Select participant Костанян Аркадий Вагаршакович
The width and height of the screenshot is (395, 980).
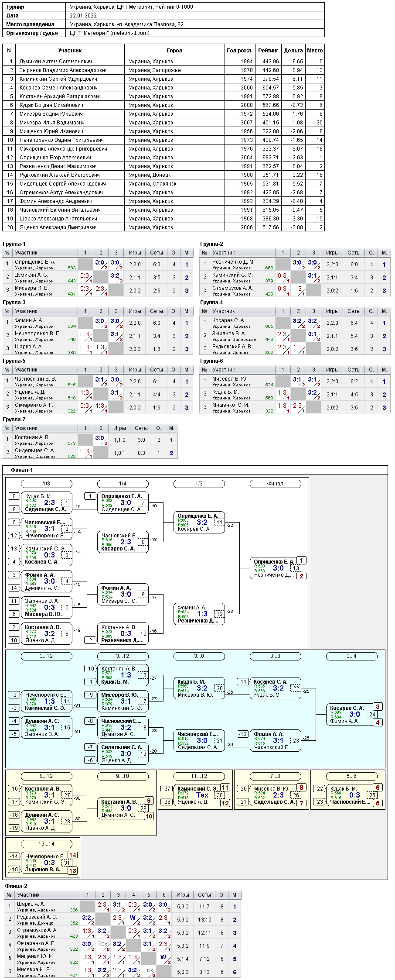(61, 96)
